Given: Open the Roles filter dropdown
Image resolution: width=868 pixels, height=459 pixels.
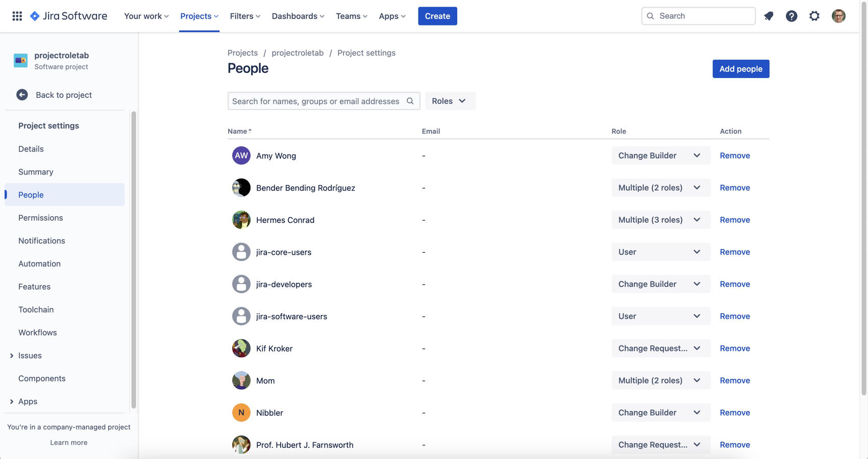Looking at the screenshot, I should [x=450, y=101].
